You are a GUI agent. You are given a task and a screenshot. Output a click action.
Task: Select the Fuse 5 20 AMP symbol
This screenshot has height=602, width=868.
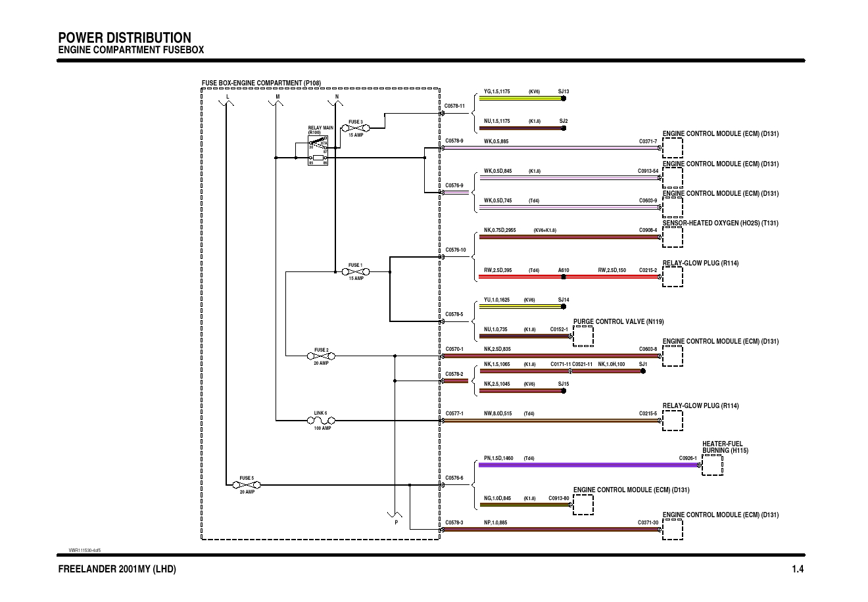tap(247, 485)
